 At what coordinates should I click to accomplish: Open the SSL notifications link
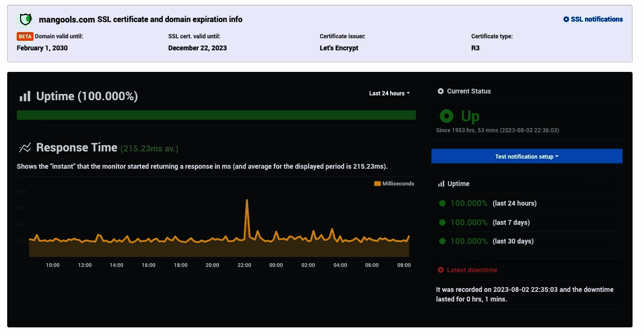coord(593,19)
